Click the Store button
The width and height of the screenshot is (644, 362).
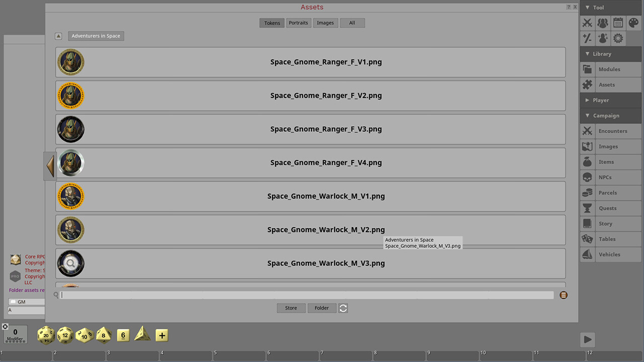point(291,308)
